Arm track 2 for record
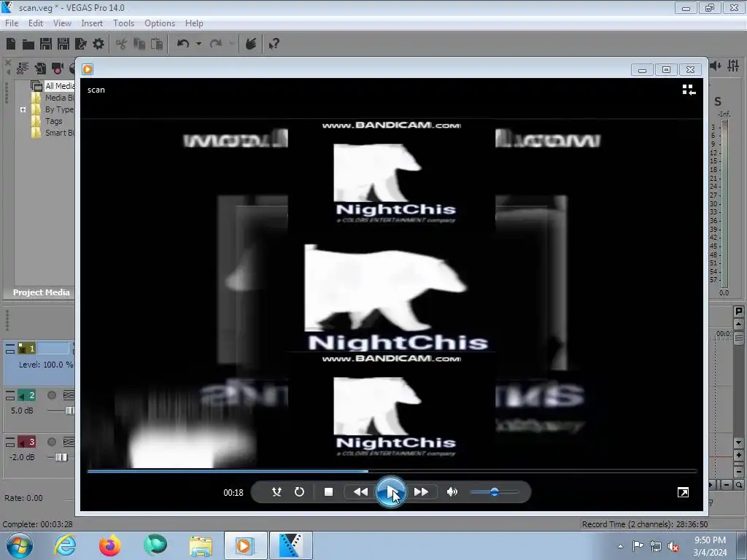The height and width of the screenshot is (560, 747). [x=52, y=395]
